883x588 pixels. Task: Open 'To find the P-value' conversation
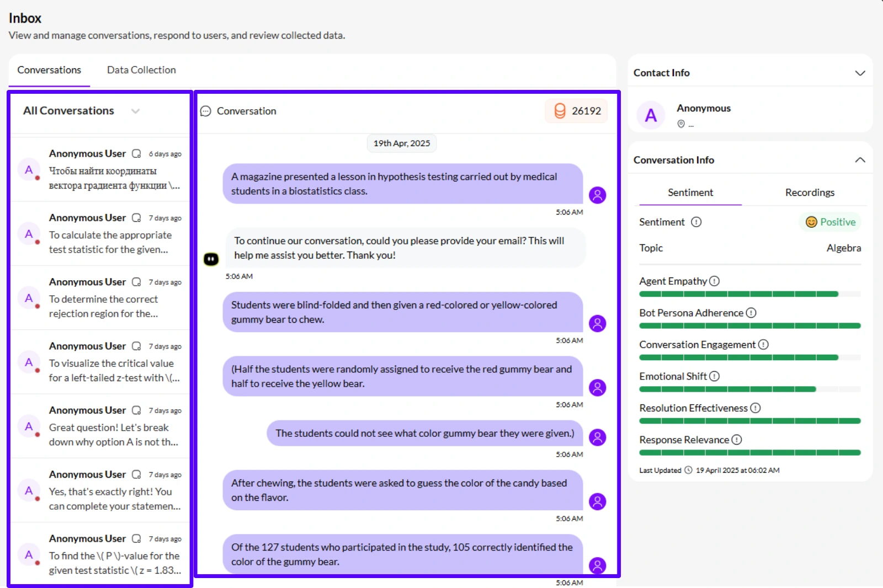tap(100, 554)
